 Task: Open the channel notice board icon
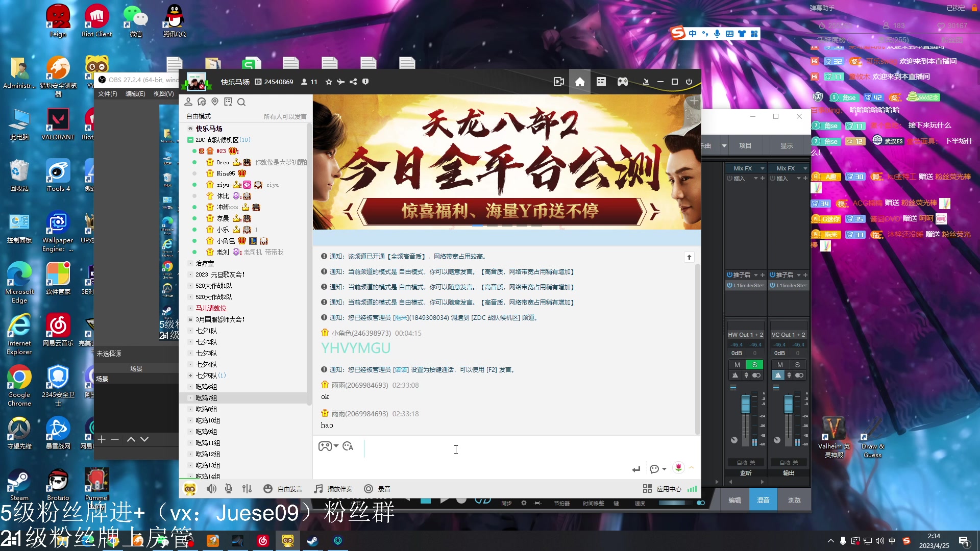click(x=228, y=102)
